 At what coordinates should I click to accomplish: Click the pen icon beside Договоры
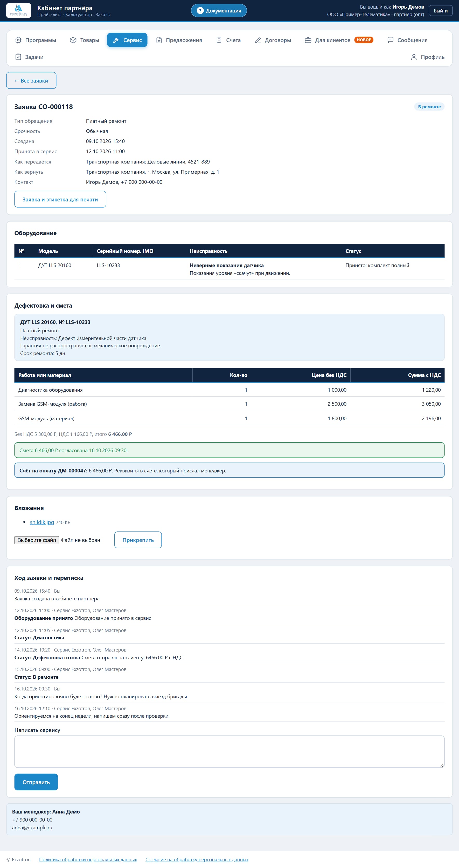click(258, 40)
